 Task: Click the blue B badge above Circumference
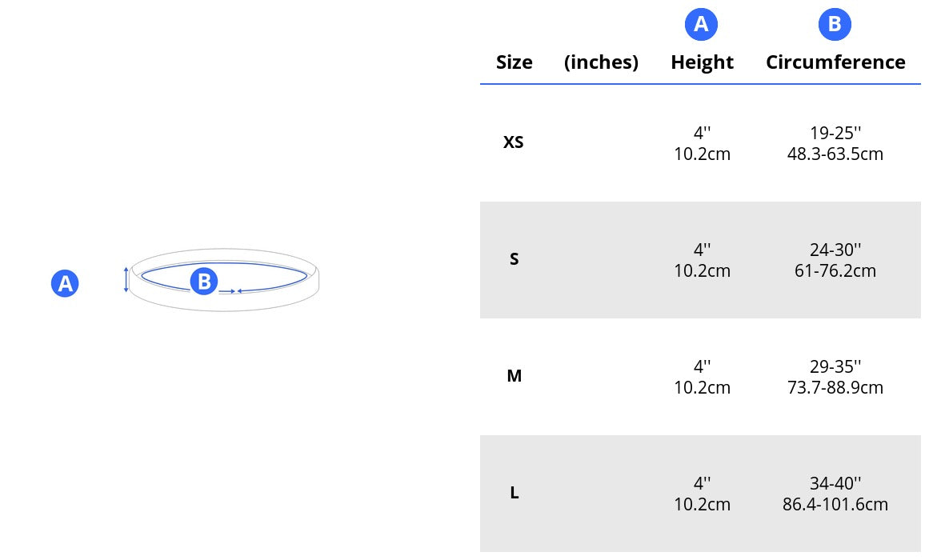(835, 25)
